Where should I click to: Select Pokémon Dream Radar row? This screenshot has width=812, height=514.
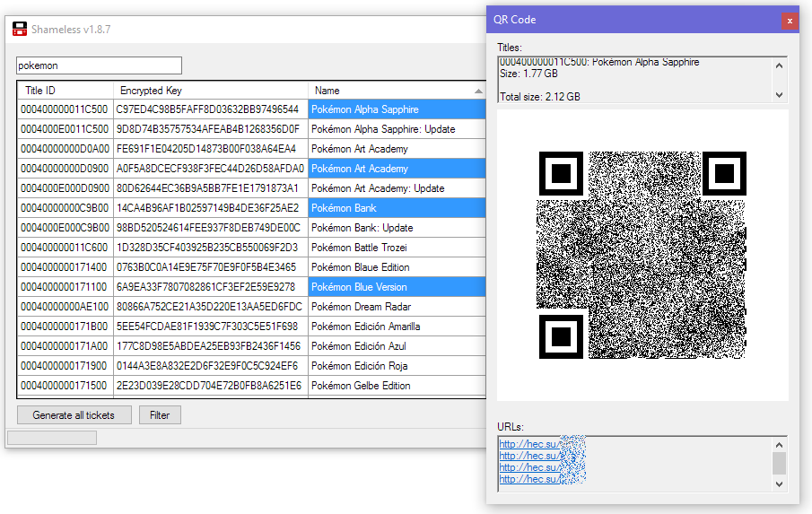[252, 306]
